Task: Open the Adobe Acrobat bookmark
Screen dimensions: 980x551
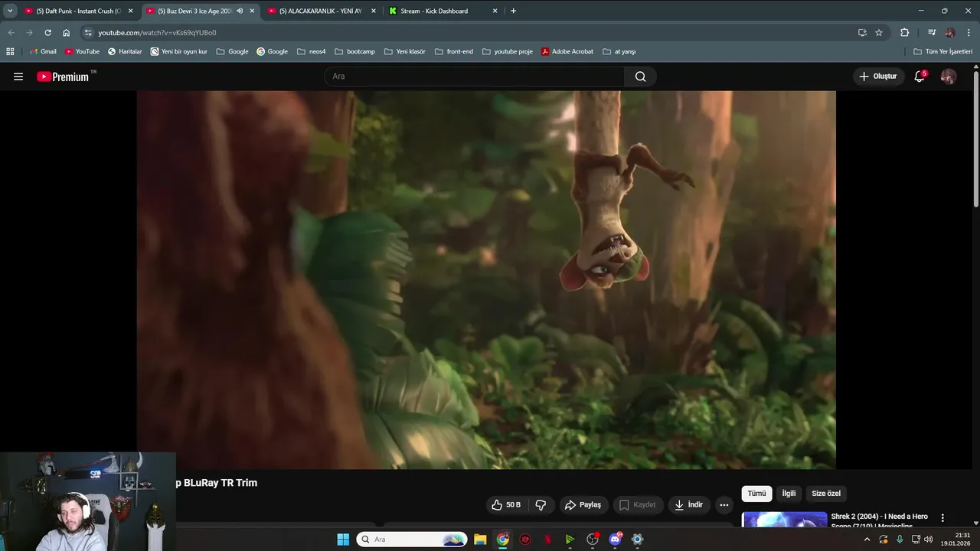Action: (x=567, y=51)
